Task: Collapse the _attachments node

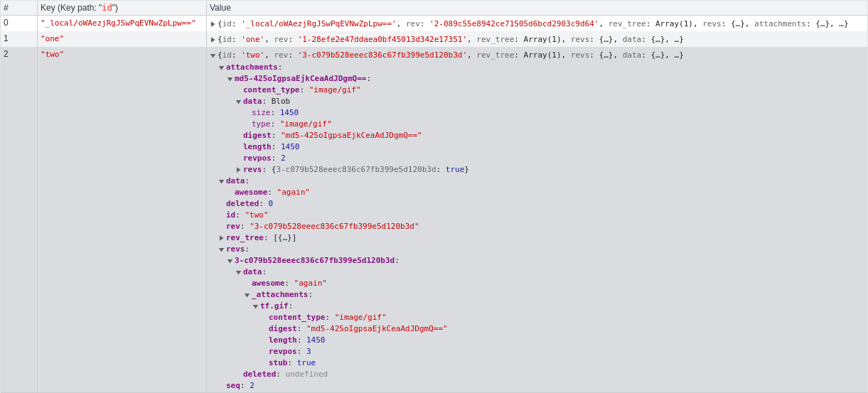Action: tap(247, 295)
